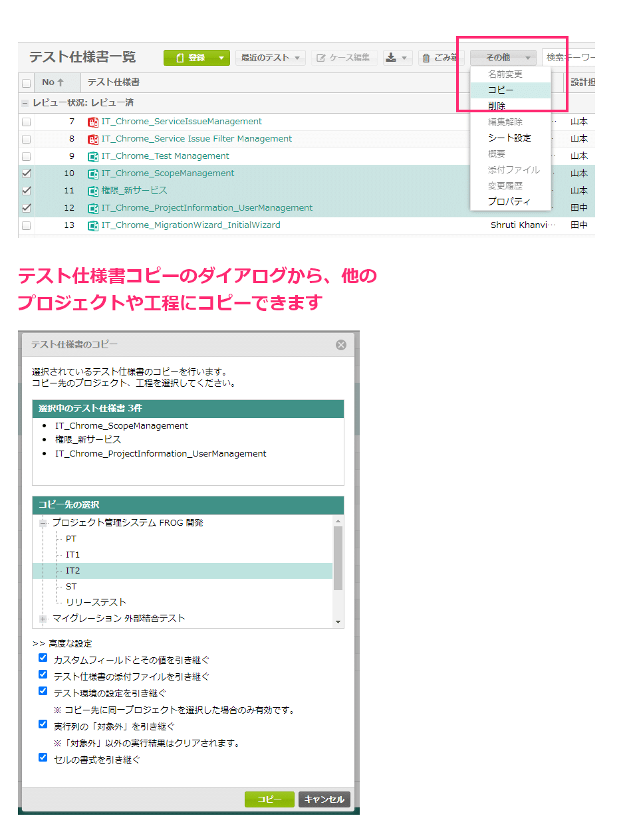The height and width of the screenshot is (840, 637).
Task: Open 権限_新サービス link in list
Action: pyautogui.click(x=134, y=191)
